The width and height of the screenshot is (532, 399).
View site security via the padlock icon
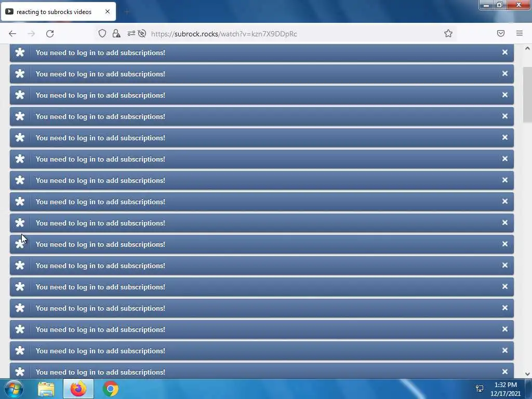pos(116,33)
